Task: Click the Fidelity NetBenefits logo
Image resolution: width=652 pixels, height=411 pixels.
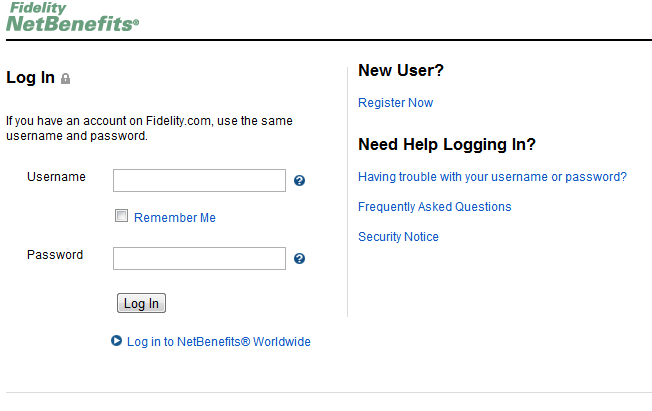Action: point(73,17)
